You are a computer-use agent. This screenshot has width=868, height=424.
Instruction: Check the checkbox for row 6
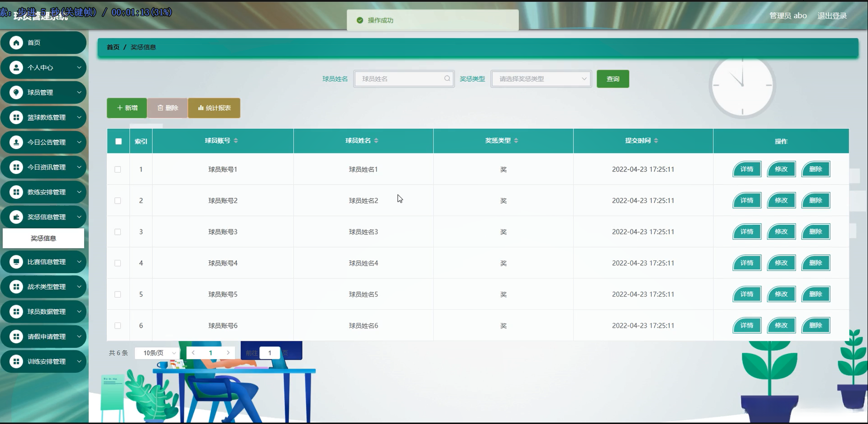117,326
